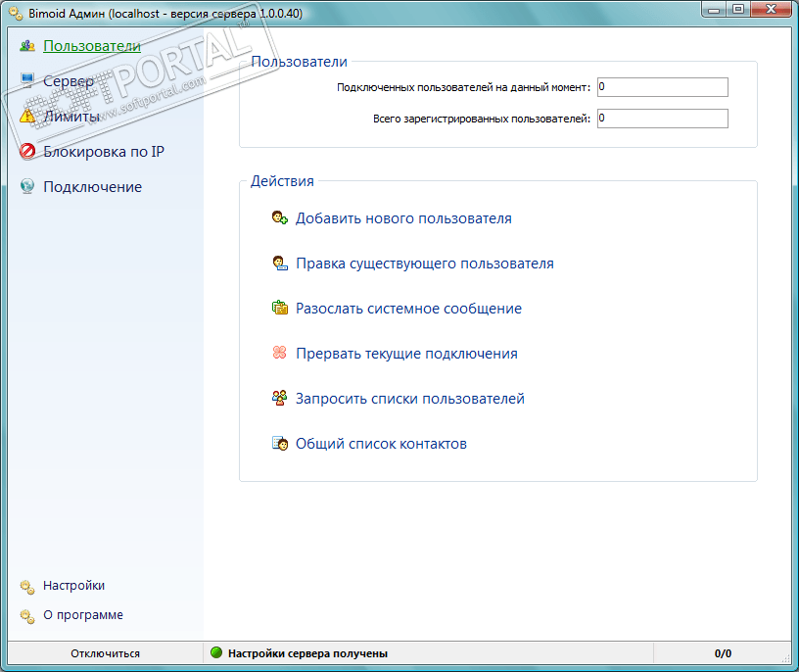Click the Подключенных пользователей на данный момент label

(x=464, y=87)
